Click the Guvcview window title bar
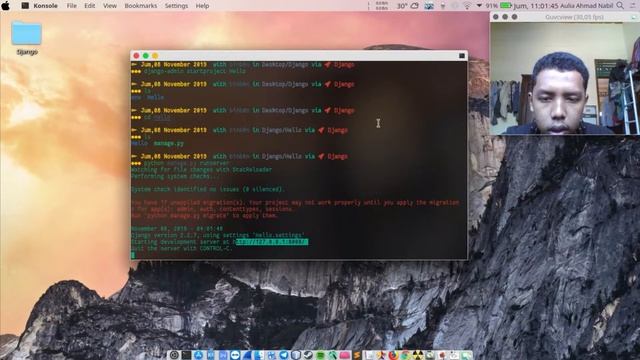The width and height of the screenshot is (640, 360). (x=565, y=17)
